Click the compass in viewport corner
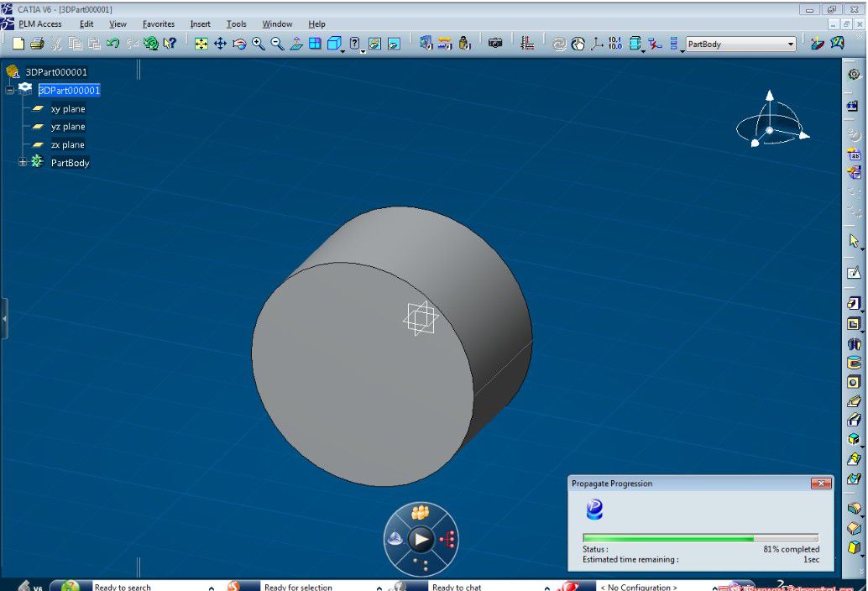 coord(771,120)
